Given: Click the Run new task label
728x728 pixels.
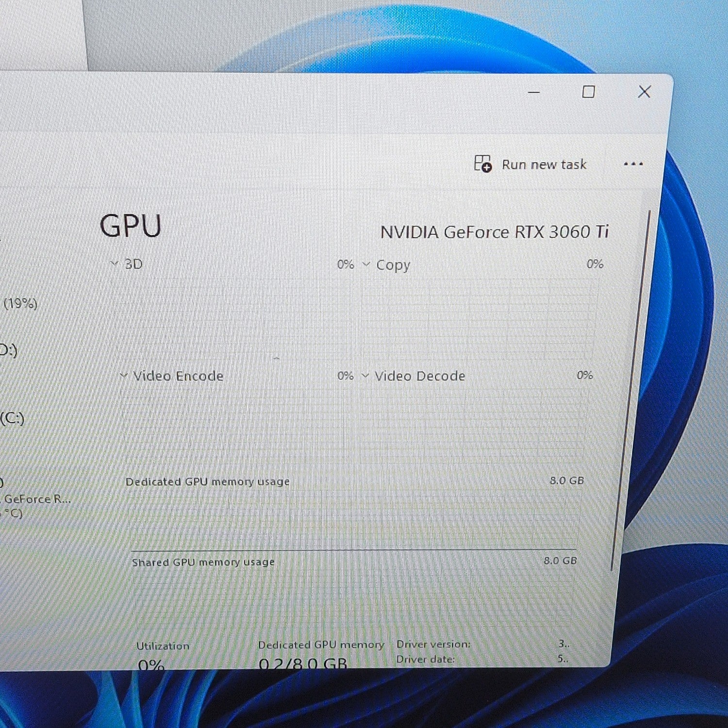Looking at the screenshot, I should (544, 165).
